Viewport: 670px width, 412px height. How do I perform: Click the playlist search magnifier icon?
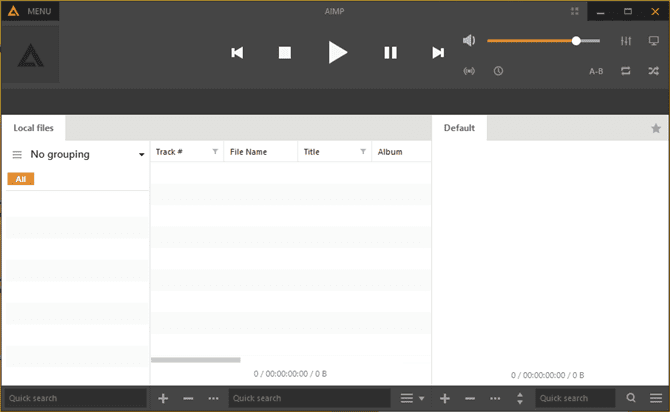(x=631, y=398)
